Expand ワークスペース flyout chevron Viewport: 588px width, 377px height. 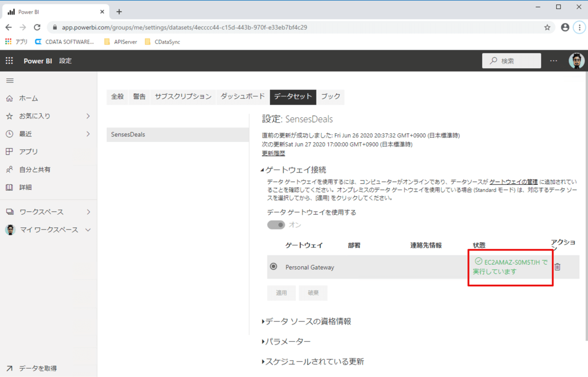pyautogui.click(x=88, y=212)
